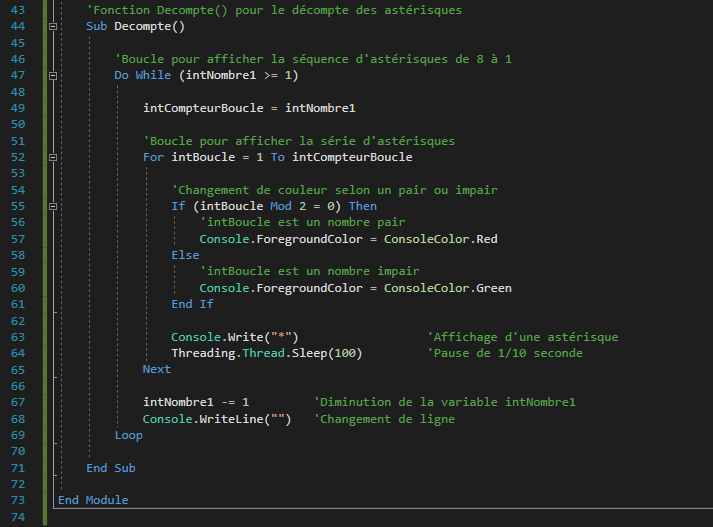The height and width of the screenshot is (527, 713).
Task: Click 'Console.ForegroundColor' on the Red line
Action: click(281, 239)
